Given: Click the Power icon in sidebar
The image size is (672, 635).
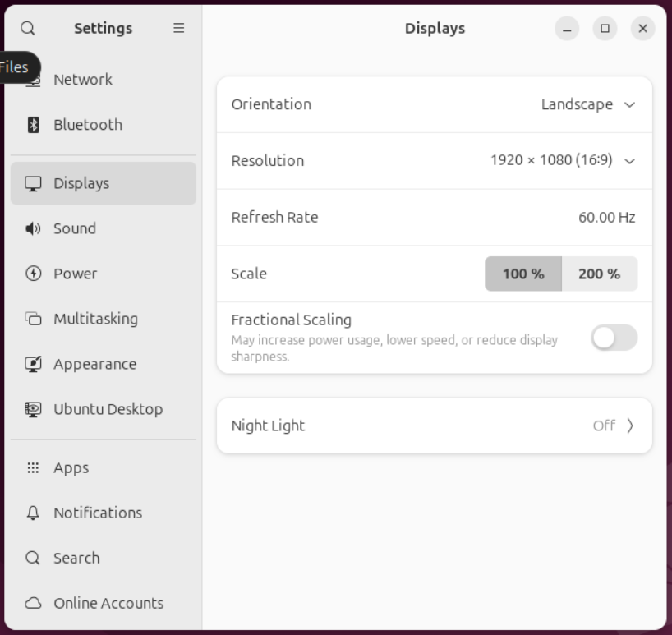Looking at the screenshot, I should (34, 274).
